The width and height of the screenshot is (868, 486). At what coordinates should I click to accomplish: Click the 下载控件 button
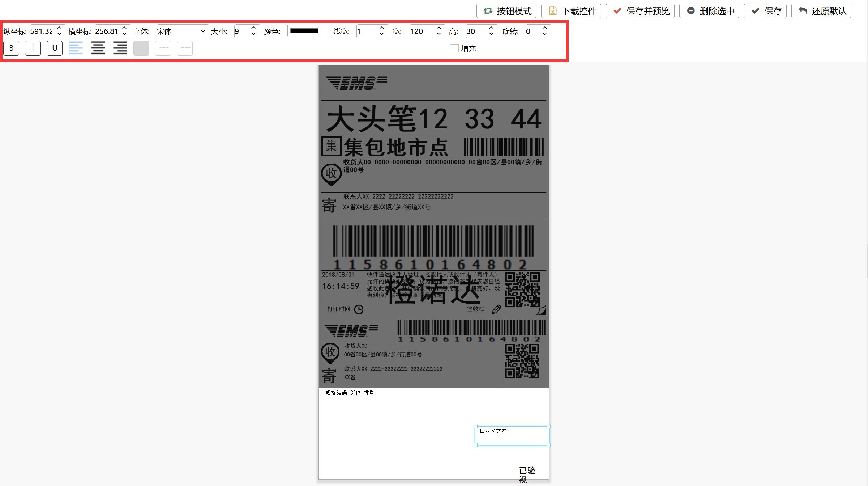[571, 11]
